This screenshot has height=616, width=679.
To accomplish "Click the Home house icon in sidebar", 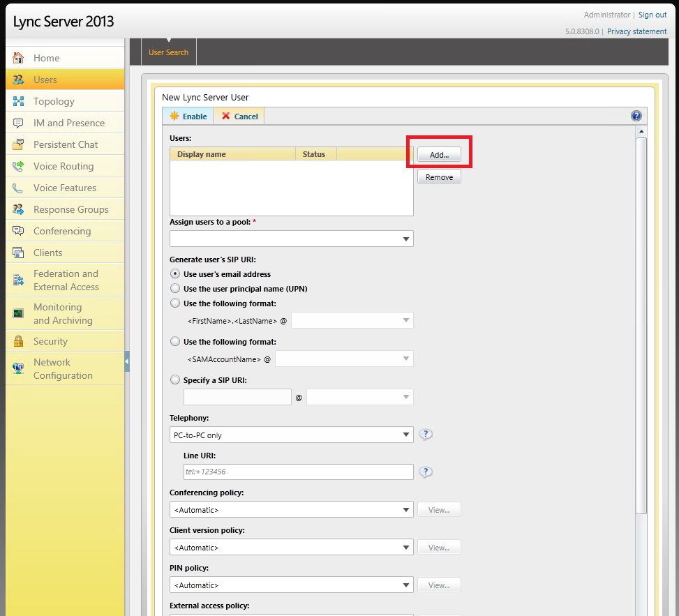I will click(18, 58).
